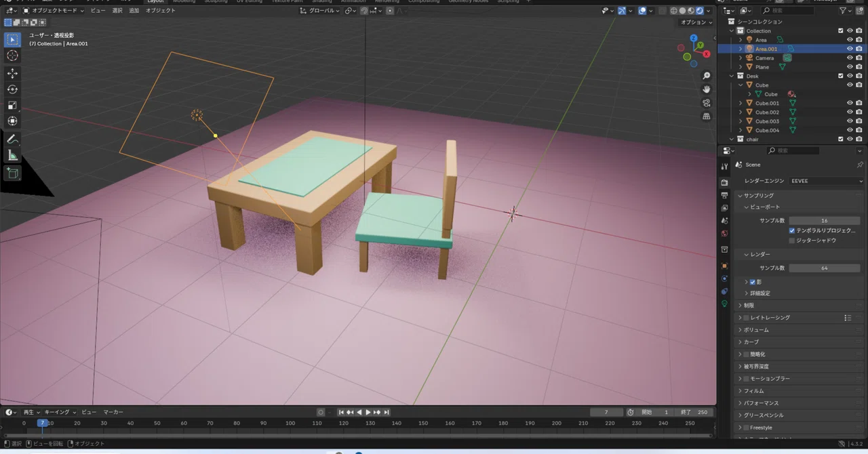Select the Move tool
This screenshot has width=868, height=454.
tap(12, 73)
